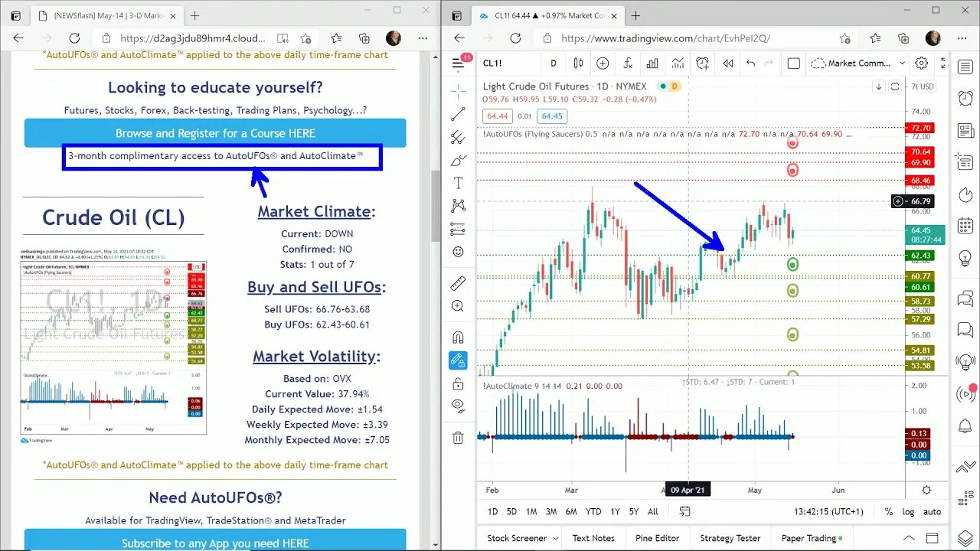
Task: Select the crosshair cursor tool
Action: pos(458,92)
